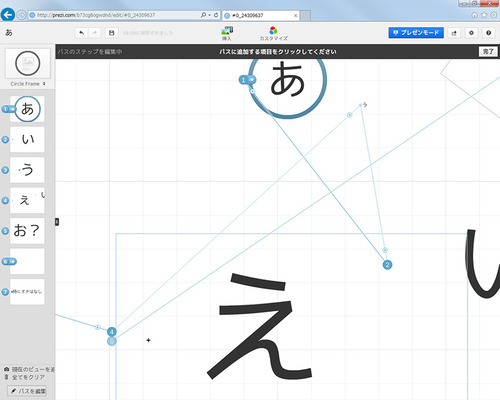
Task: Click Clear All (全てをクリア) link
Action: click(28, 377)
